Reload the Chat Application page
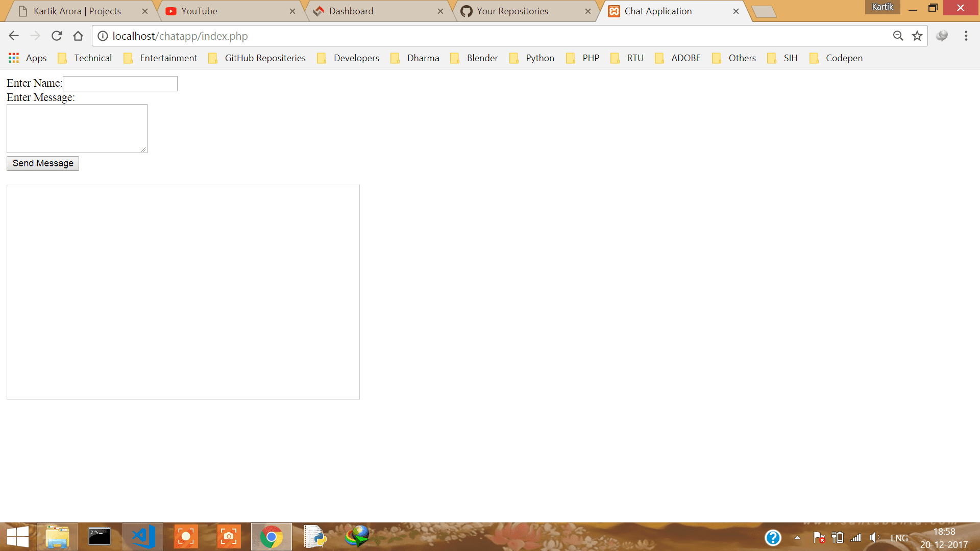 pyautogui.click(x=57, y=36)
